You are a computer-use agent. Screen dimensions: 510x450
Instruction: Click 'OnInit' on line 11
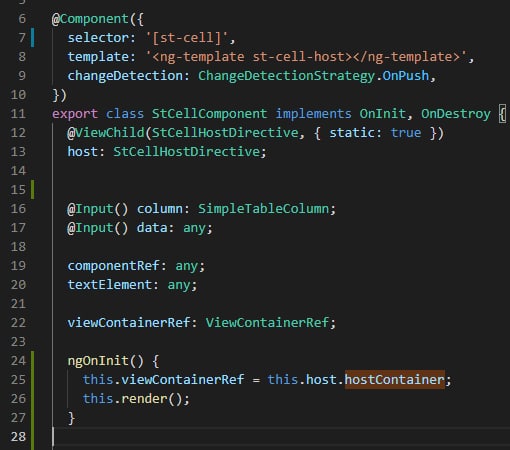(382, 114)
